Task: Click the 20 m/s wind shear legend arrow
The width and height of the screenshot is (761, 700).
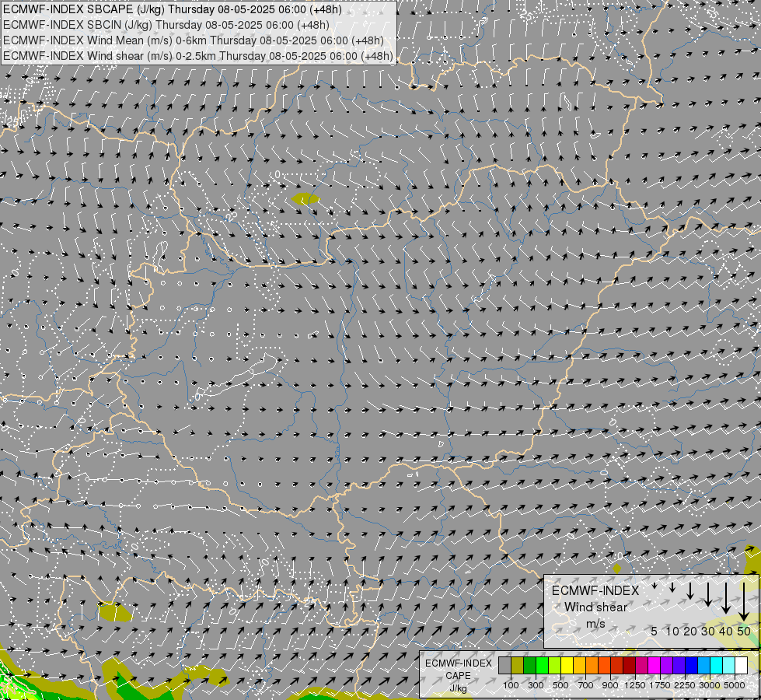Action: 689,590
